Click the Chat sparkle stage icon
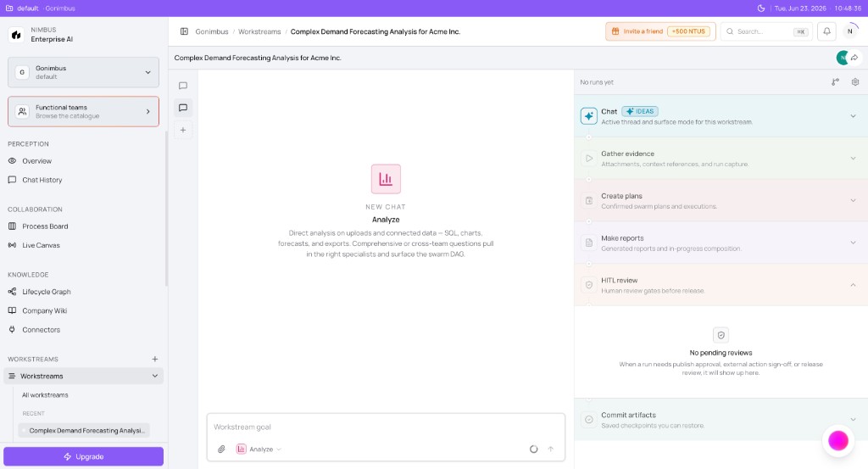 pyautogui.click(x=589, y=116)
